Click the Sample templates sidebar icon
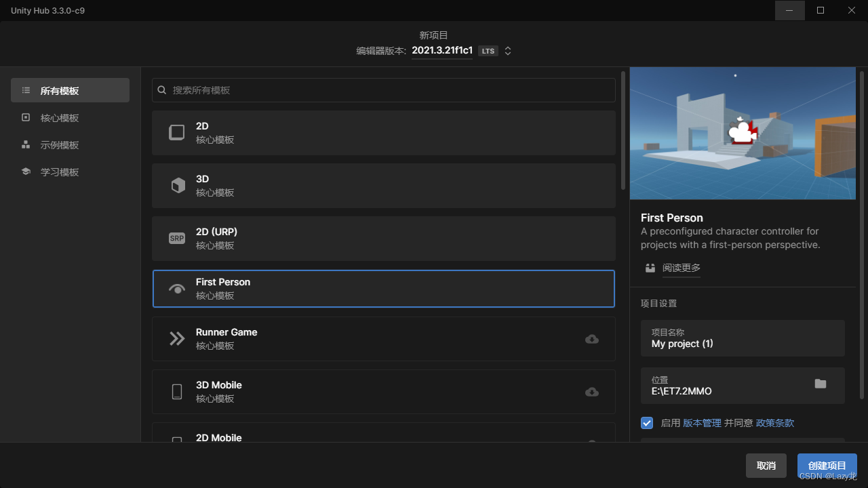 click(x=26, y=144)
